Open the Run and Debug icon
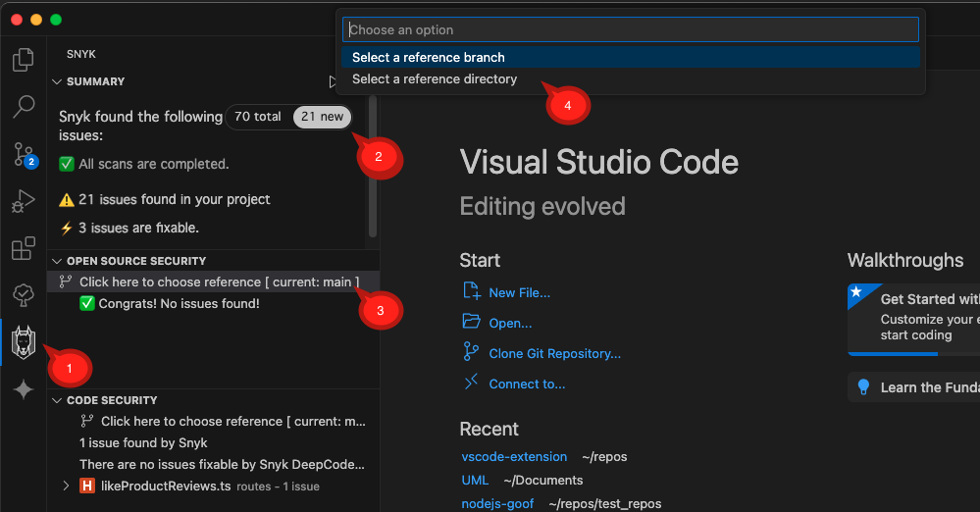Screen dimensions: 980x512 tap(23, 201)
